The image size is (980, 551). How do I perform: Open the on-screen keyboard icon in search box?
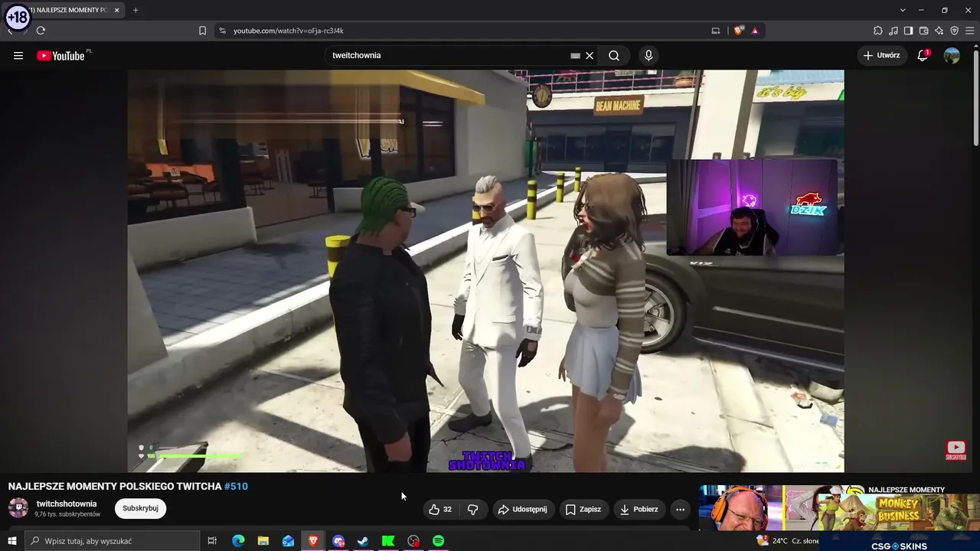click(x=575, y=55)
